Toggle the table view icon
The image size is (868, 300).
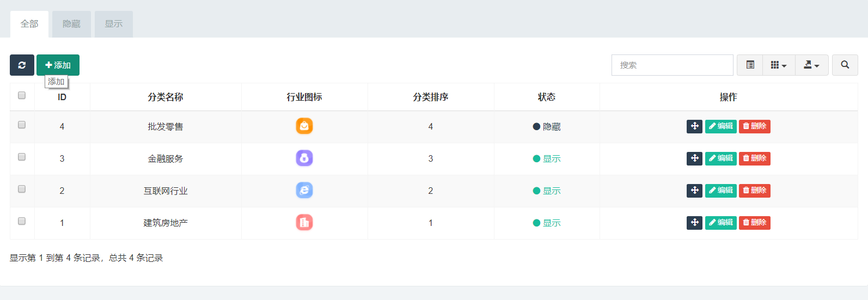750,65
